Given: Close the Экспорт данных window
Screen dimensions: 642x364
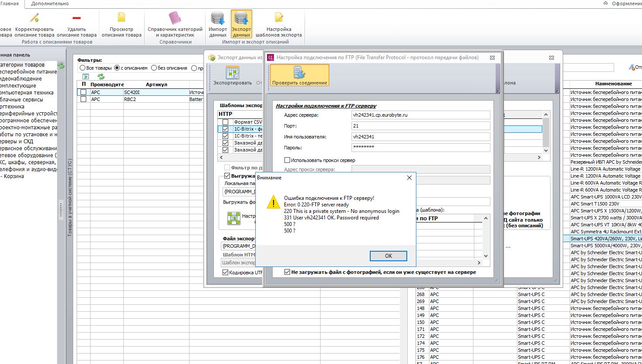Looking at the screenshot, I should tap(552, 57).
